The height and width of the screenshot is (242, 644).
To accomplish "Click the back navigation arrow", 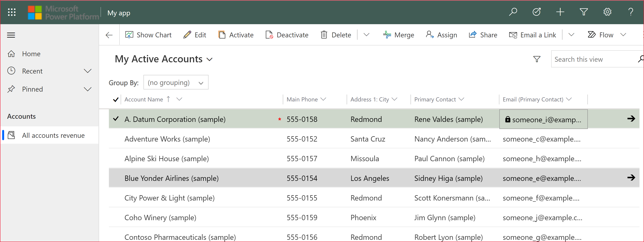I will coord(109,35).
